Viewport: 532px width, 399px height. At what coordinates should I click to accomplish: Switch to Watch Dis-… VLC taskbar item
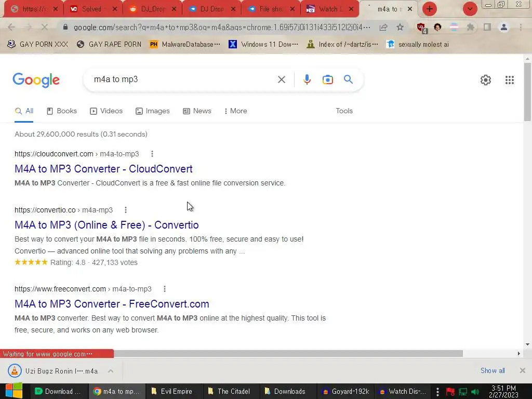[x=403, y=391]
